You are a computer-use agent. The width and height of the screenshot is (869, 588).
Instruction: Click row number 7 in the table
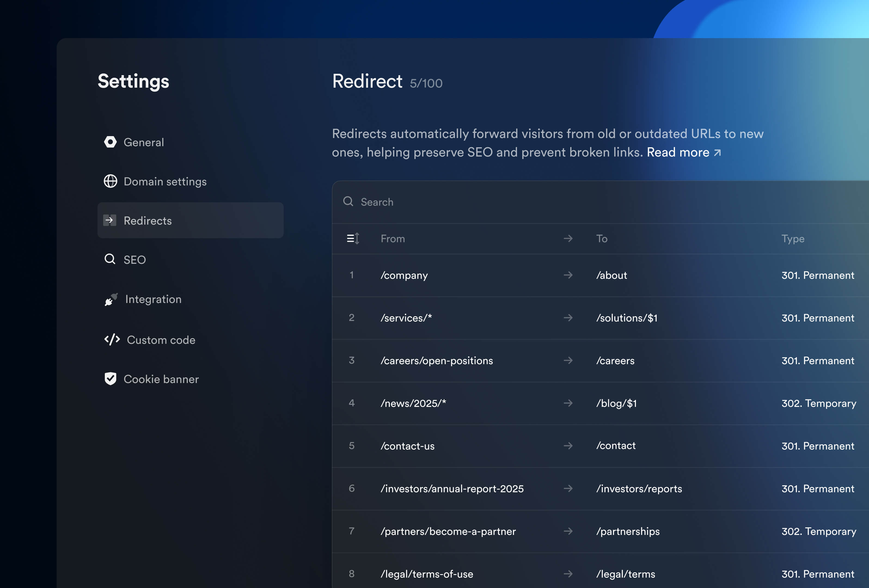tap(351, 531)
